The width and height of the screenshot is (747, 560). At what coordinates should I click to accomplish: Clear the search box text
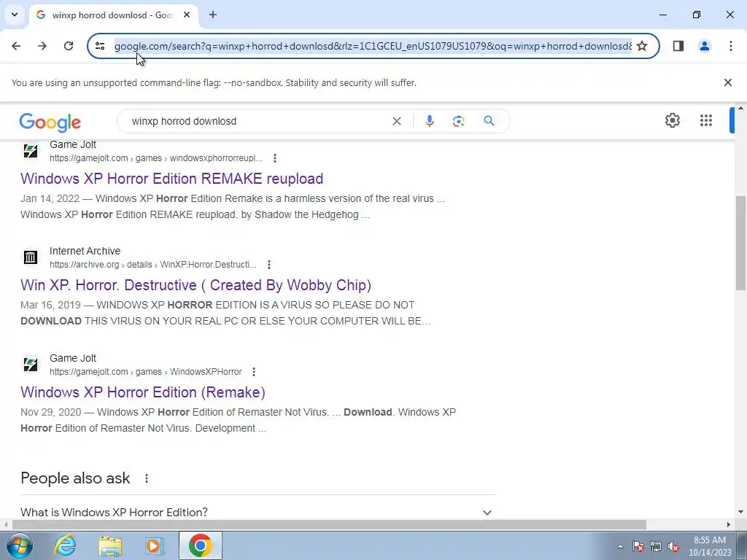point(396,121)
